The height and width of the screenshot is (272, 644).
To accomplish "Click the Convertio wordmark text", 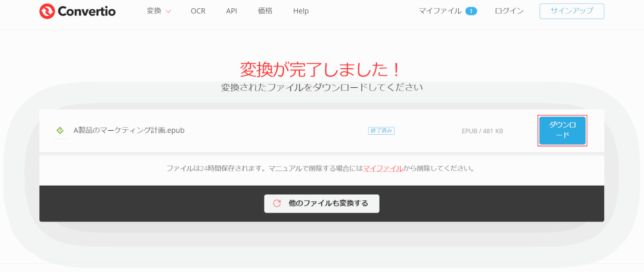I will 86,12.
